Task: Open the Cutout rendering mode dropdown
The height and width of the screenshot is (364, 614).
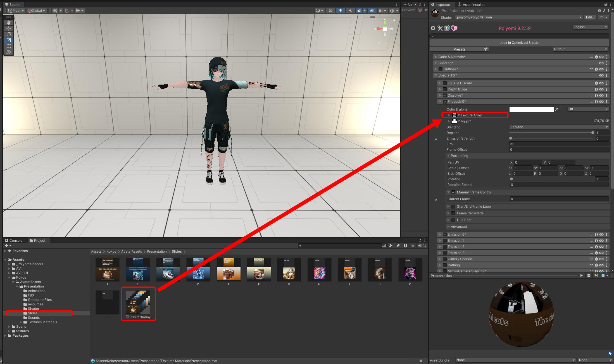Action: [580, 49]
